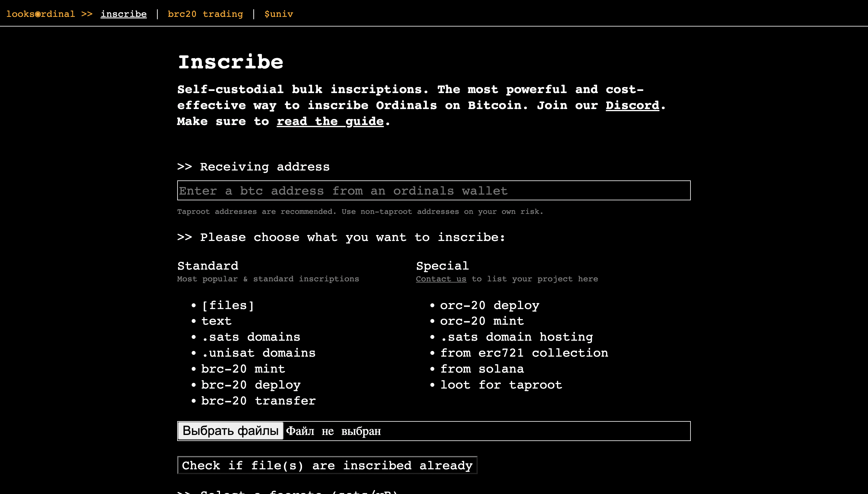Switch to brc20 trading page
The width and height of the screenshot is (868, 494).
tap(205, 14)
